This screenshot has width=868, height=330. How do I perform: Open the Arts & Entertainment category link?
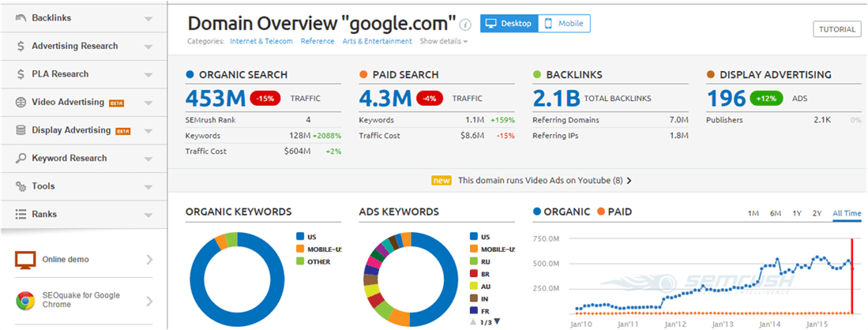click(x=377, y=41)
